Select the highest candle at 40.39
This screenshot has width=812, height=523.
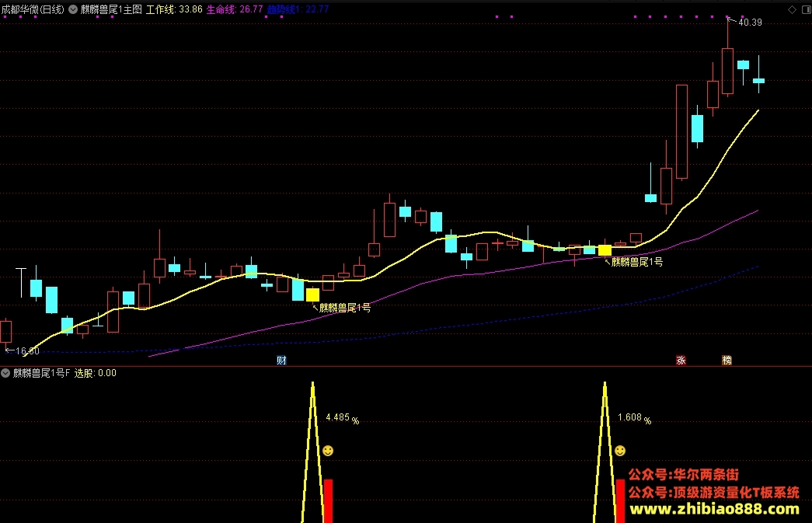[x=727, y=71]
